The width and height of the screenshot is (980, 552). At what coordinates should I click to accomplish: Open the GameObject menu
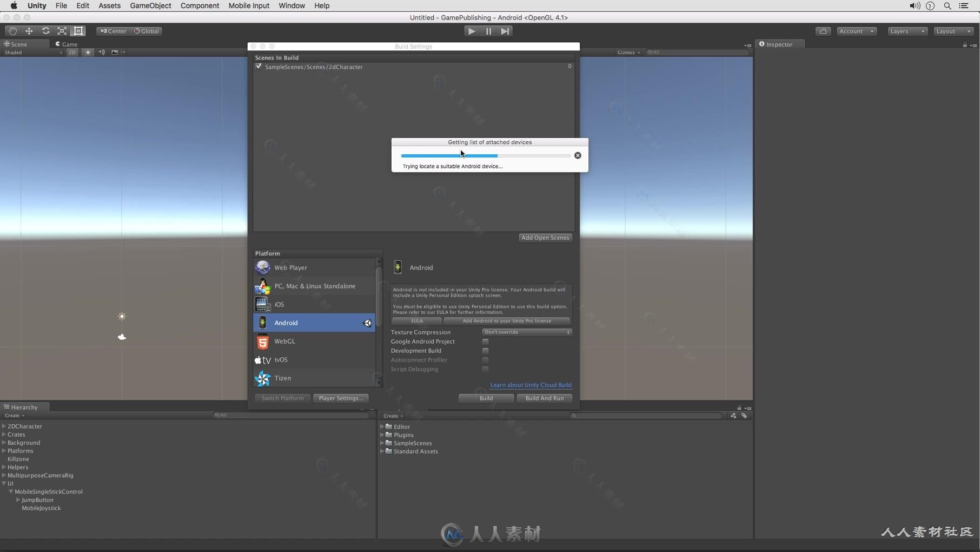coord(150,5)
